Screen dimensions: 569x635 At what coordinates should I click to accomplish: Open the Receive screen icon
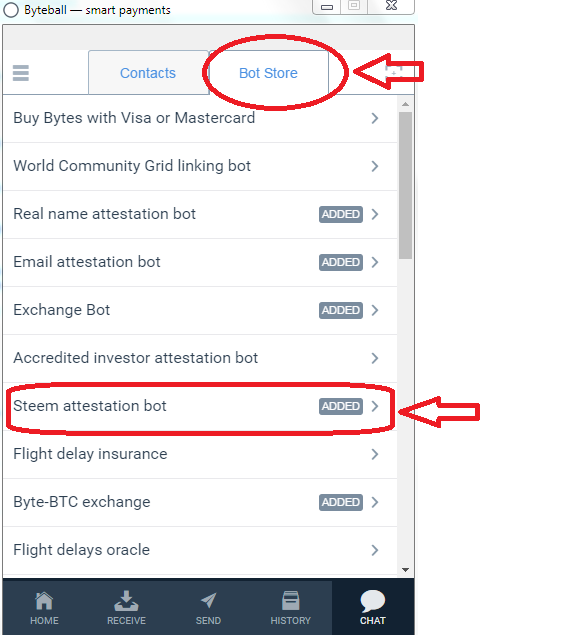[x=126, y=607]
